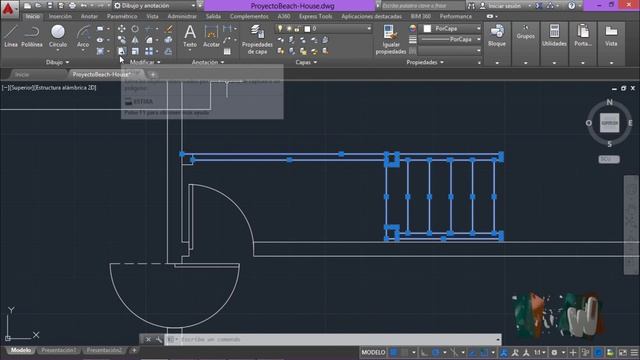Screen dimensions: 640x360
Task: Open the Paramétrico ribbon tab
Action: [x=122, y=16]
